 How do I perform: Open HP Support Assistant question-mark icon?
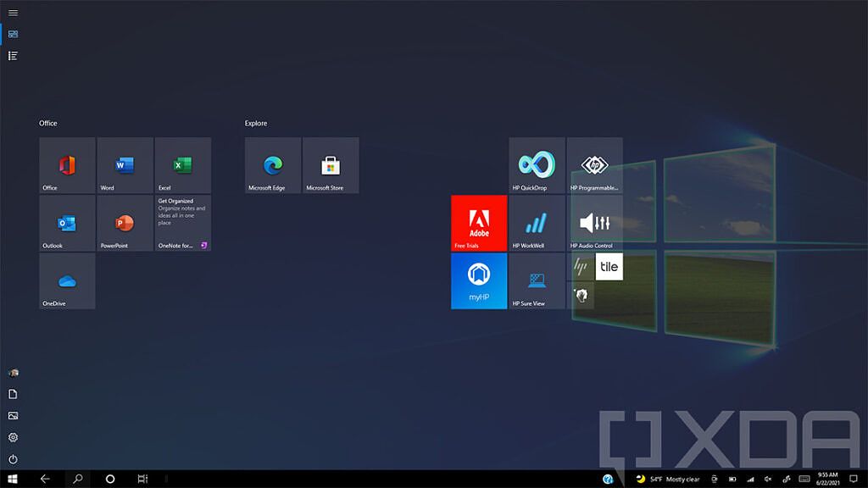point(608,480)
